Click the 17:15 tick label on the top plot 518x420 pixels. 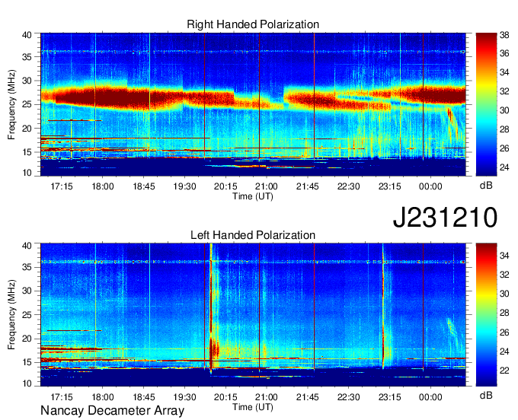[62, 186]
